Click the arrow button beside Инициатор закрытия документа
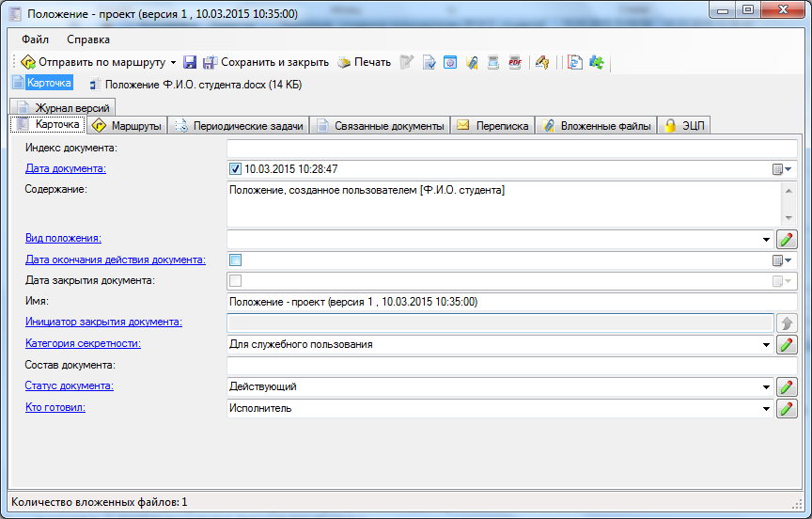Viewport: 812px width, 519px height. (787, 323)
